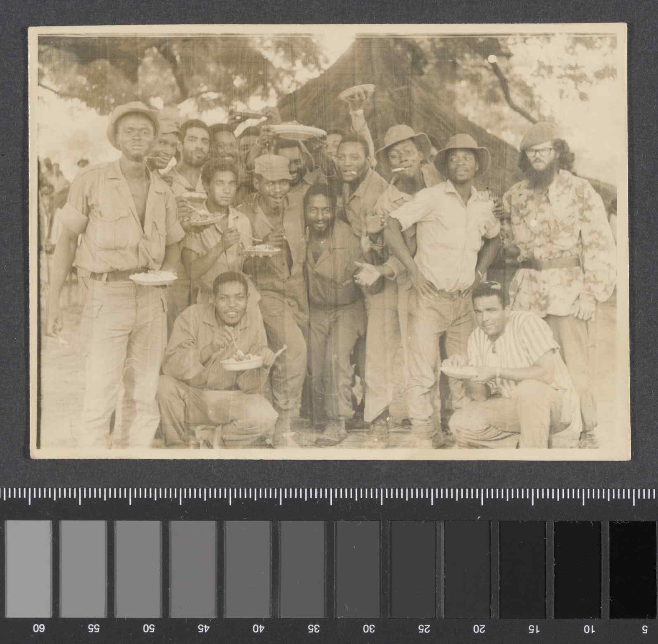This screenshot has height=644, width=658.
Task: Pick the gray swatch above label 25
Action: tap(413, 569)
